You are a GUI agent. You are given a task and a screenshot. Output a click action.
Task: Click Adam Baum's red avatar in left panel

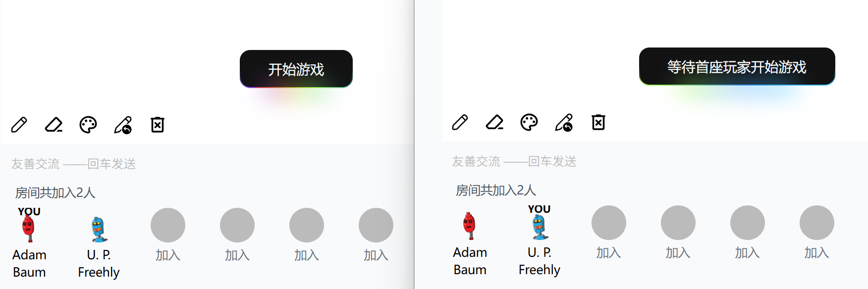click(29, 228)
